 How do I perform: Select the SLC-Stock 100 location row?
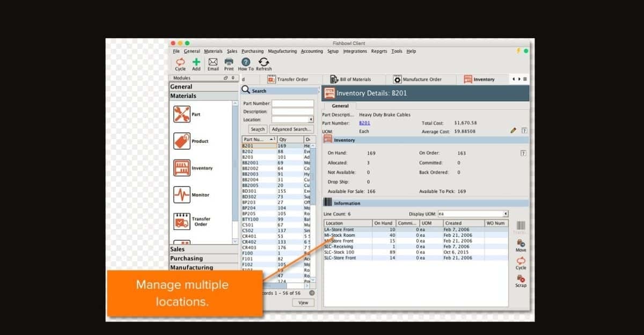(415, 252)
